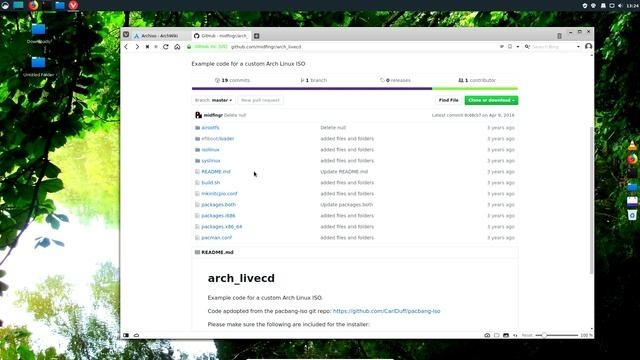Viewport: 640px width, 360px height.
Task: Open the pacman.conf file
Action: pyautogui.click(x=216, y=238)
